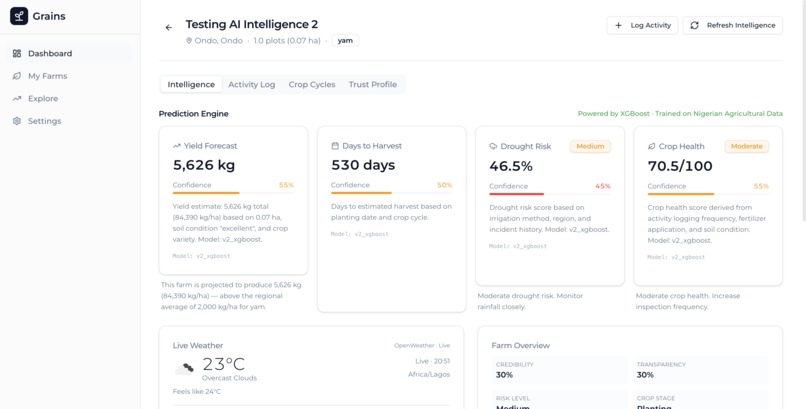Click the TRANSPARENCY 30% tile
806x409 pixels.
700,370
